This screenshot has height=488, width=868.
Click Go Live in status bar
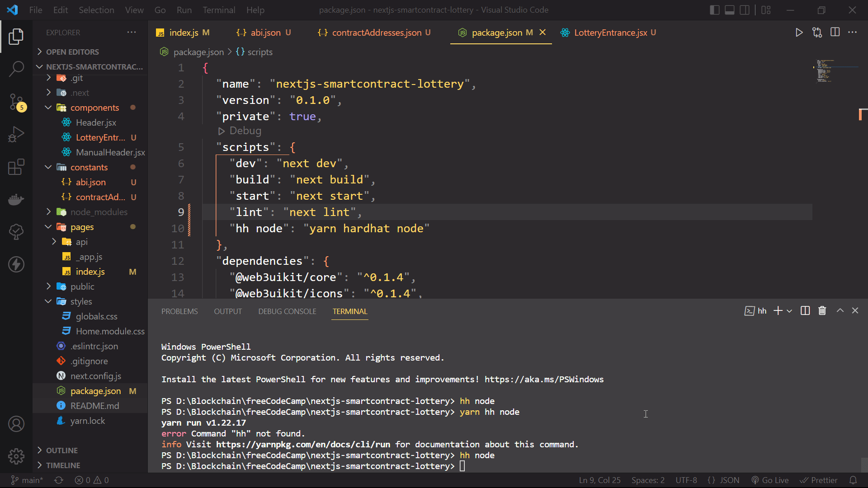pyautogui.click(x=770, y=480)
